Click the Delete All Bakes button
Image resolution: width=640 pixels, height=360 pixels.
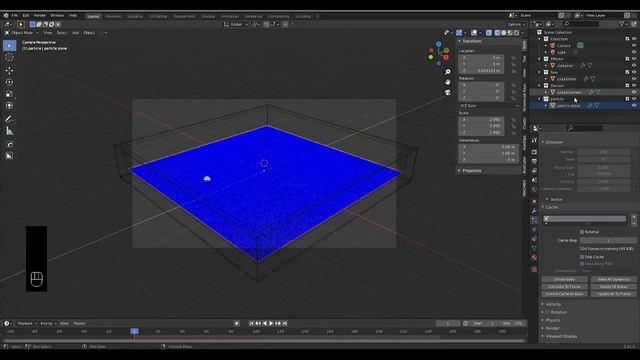pyautogui.click(x=613, y=287)
